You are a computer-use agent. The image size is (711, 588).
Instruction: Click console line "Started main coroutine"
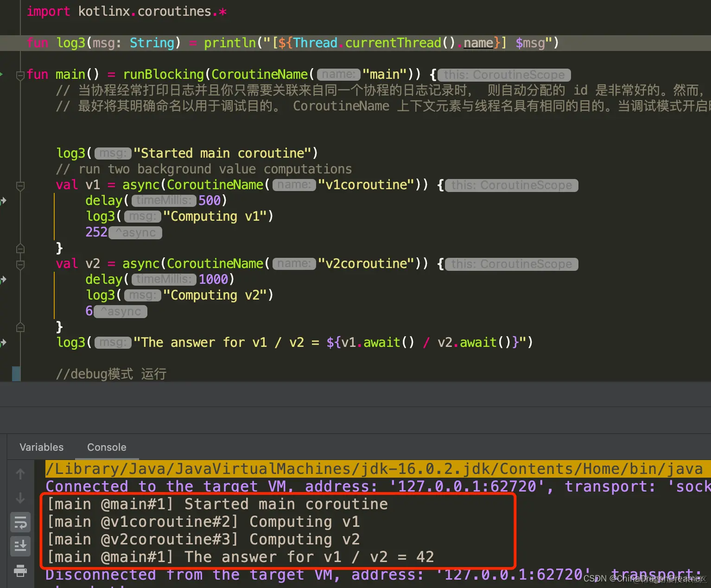pos(218,504)
